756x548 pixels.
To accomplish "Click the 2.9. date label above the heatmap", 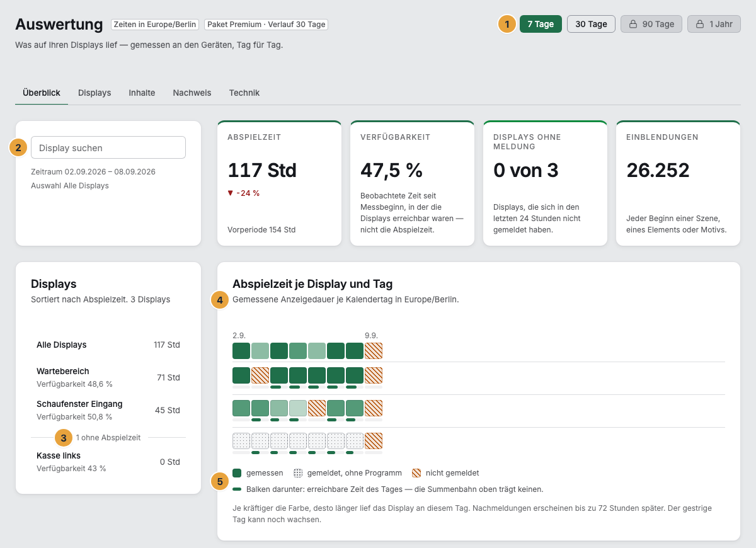I will pos(239,336).
